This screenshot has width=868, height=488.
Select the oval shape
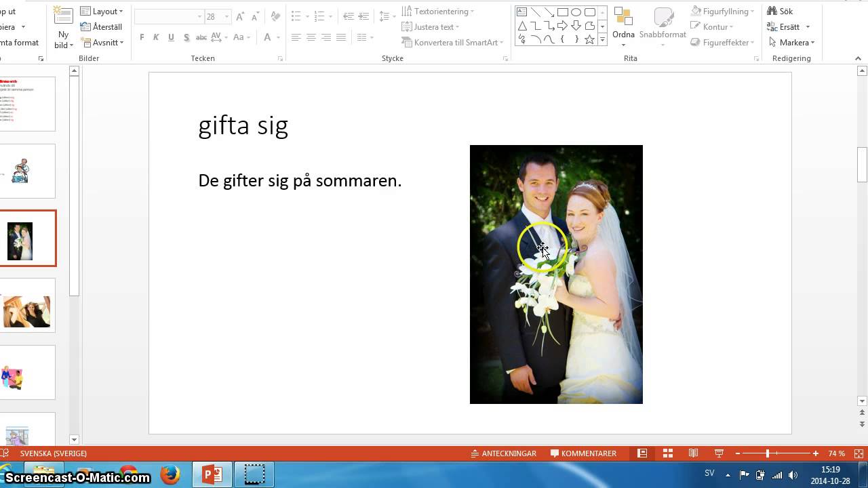(x=576, y=12)
